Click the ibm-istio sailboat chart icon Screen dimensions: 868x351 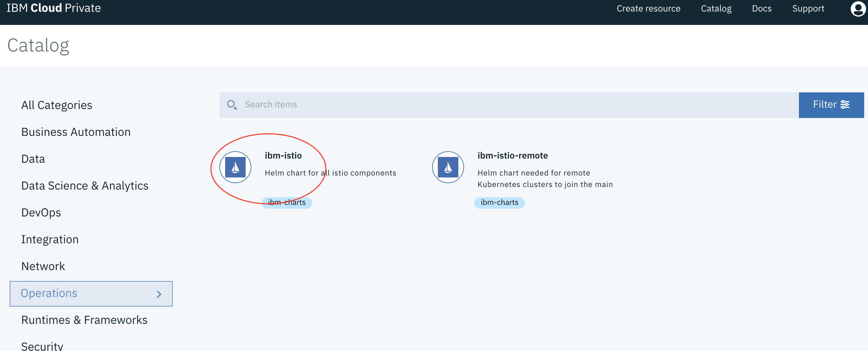click(235, 167)
